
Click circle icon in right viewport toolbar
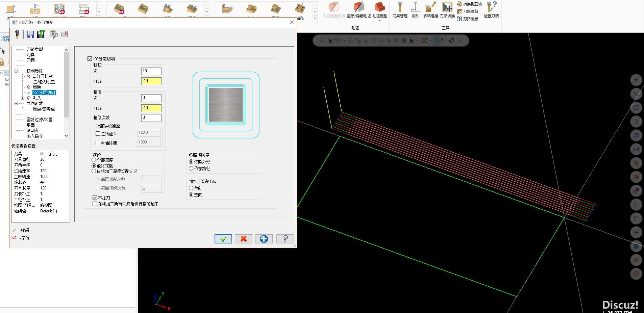click(x=636, y=108)
